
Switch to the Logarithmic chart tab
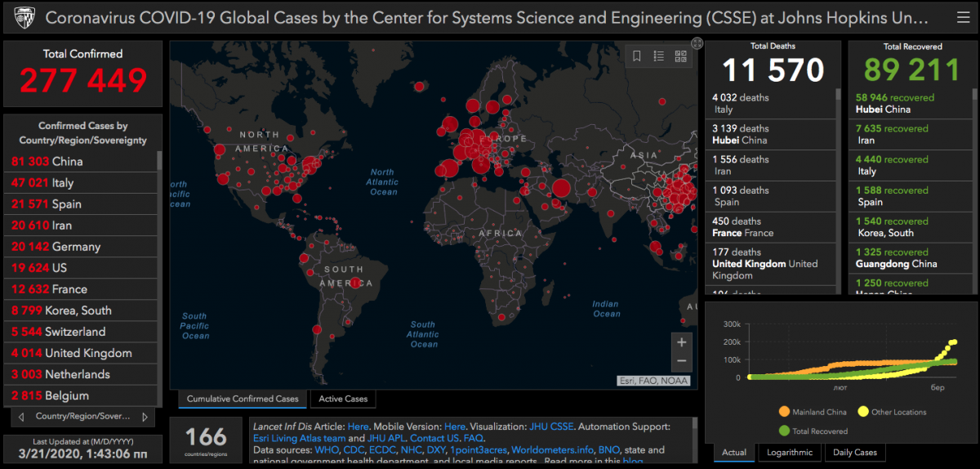coord(790,452)
